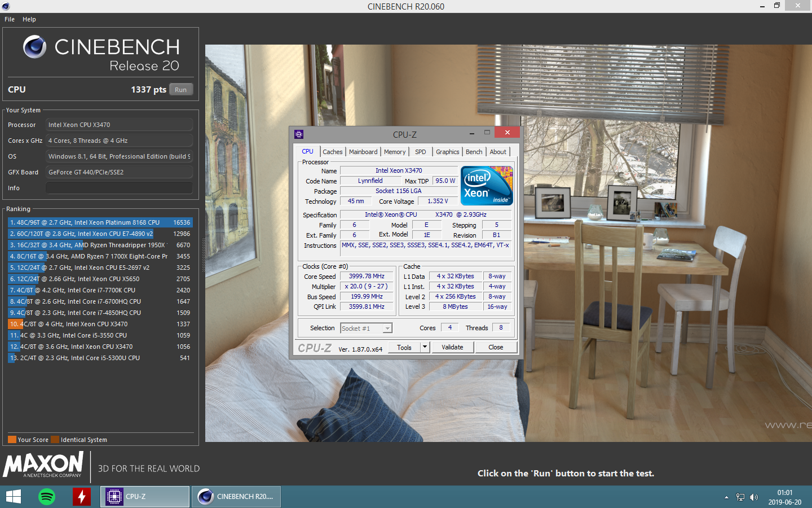Switch to SPD tab in CPU-Z

[421, 152]
